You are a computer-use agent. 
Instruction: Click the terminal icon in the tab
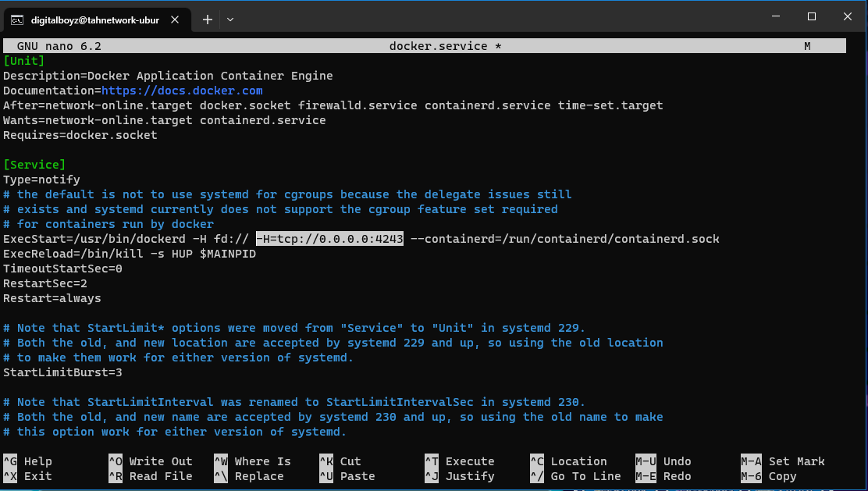pos(16,20)
